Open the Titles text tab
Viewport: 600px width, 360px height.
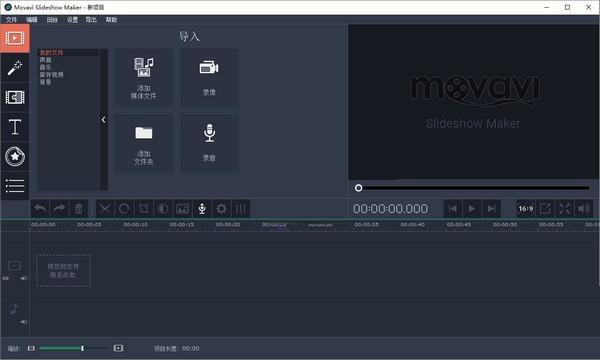click(15, 127)
